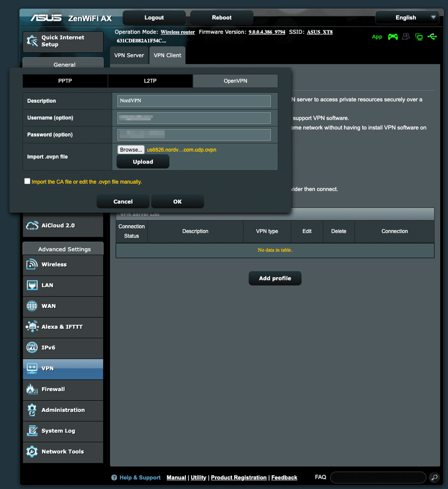Open the Manual link
This screenshot has height=489, width=448.
176,478
